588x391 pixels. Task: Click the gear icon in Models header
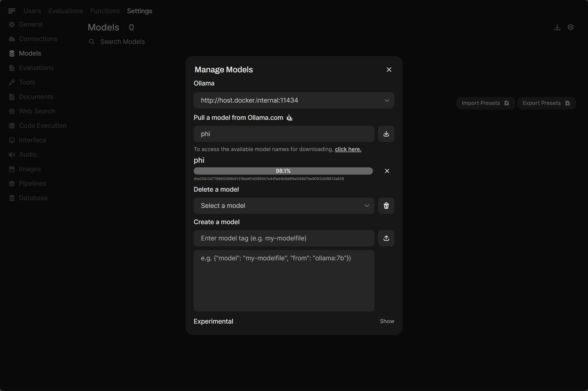pos(571,27)
